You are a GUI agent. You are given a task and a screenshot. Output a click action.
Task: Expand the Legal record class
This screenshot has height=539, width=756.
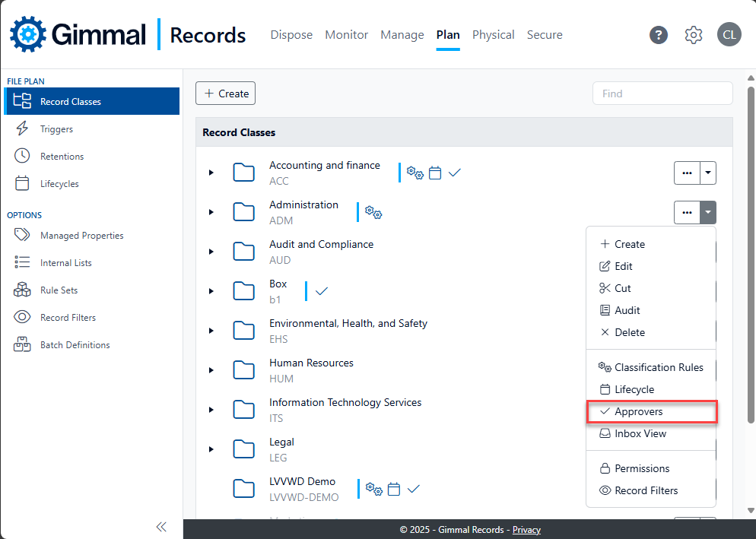pyautogui.click(x=211, y=449)
